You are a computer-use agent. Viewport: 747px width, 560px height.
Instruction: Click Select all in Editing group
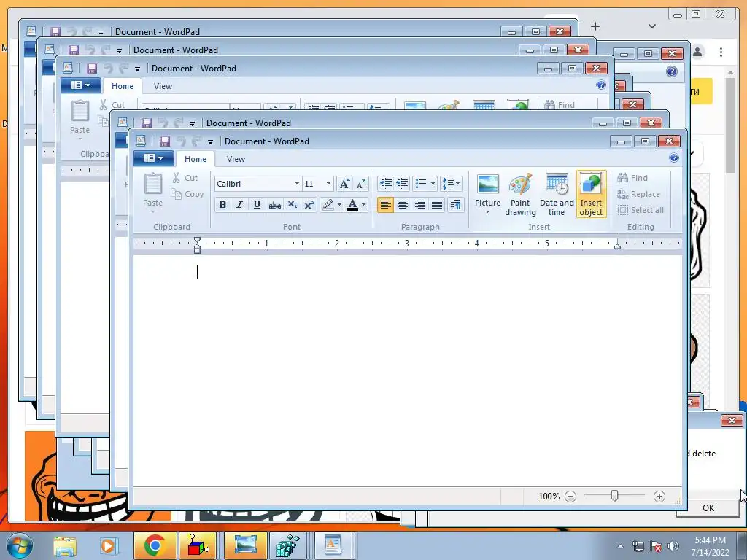tap(640, 210)
